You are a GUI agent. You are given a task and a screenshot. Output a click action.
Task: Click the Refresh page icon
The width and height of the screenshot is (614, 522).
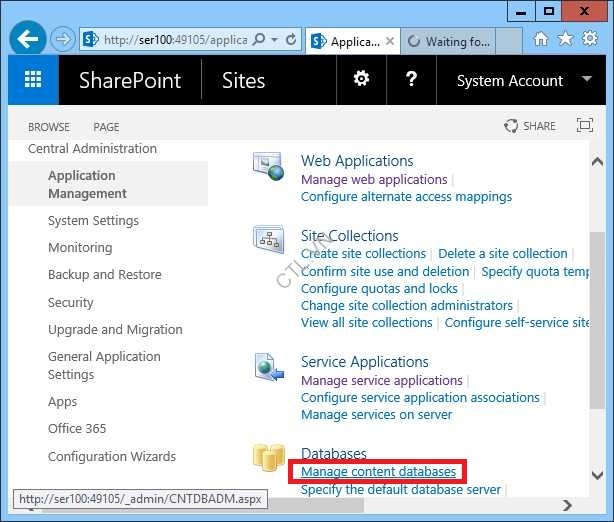pos(291,39)
